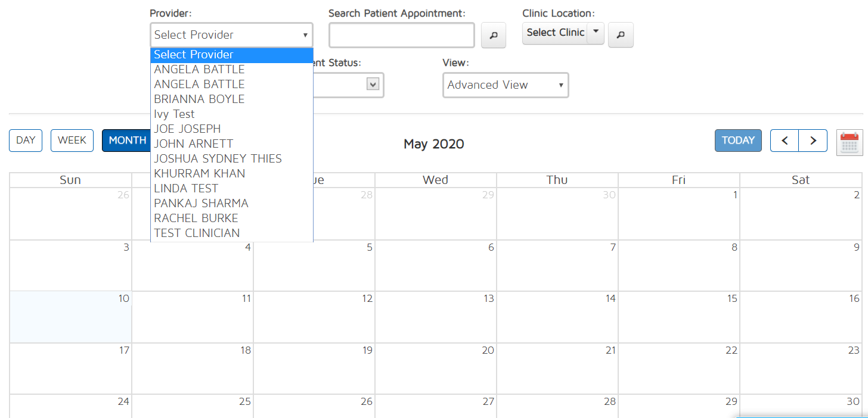
Task: Expand the Select Clinic dropdown arrow
Action: [596, 33]
